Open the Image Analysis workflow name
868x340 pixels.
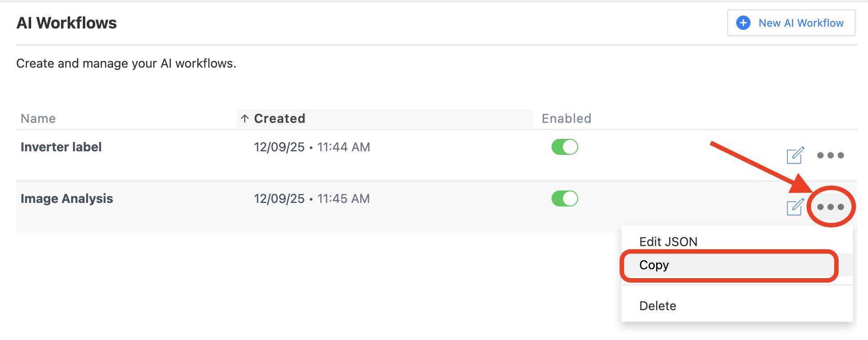tap(67, 198)
